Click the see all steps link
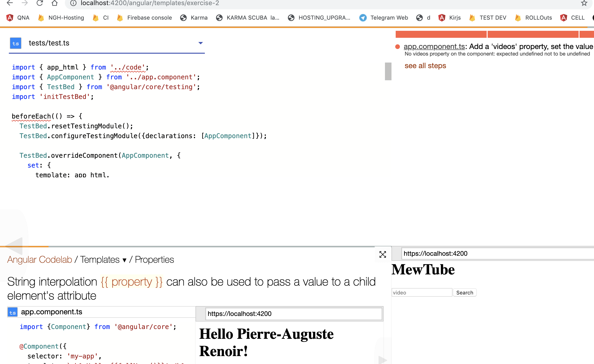Image resolution: width=594 pixels, height=364 pixels. (425, 66)
